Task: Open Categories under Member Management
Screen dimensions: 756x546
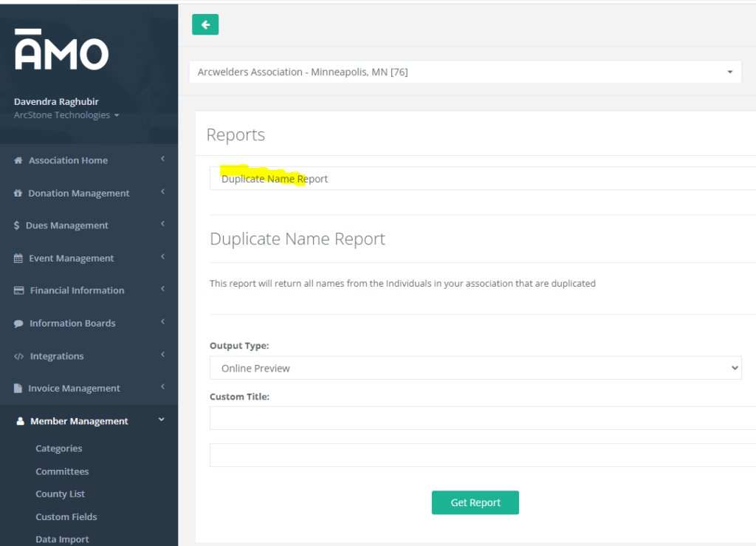Action: (59, 448)
